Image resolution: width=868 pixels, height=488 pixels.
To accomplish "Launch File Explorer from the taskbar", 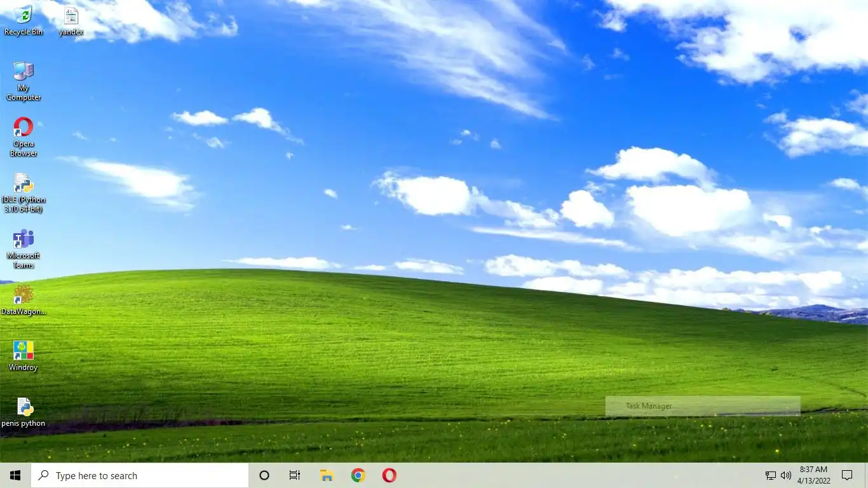I will pyautogui.click(x=327, y=475).
